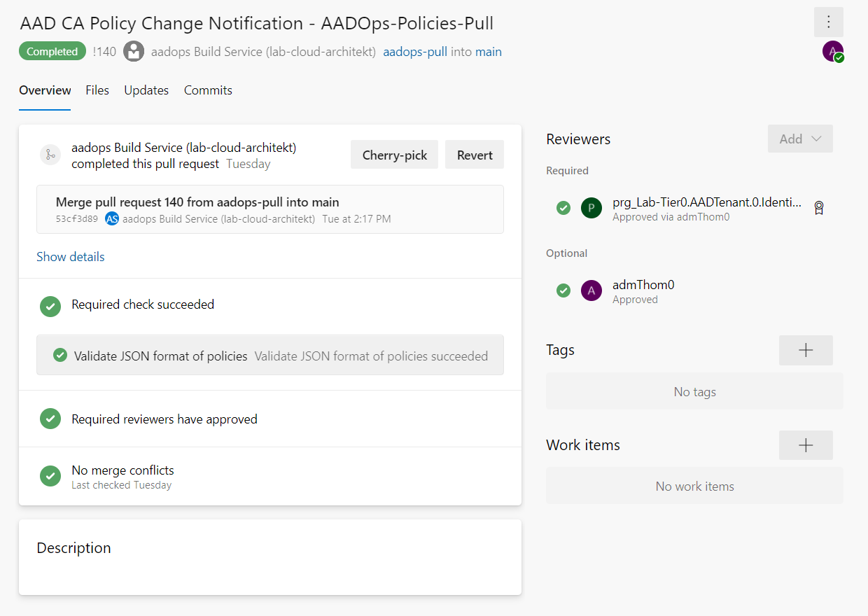Click the merge branch icon beside completion message
868x616 pixels.
coord(50,155)
